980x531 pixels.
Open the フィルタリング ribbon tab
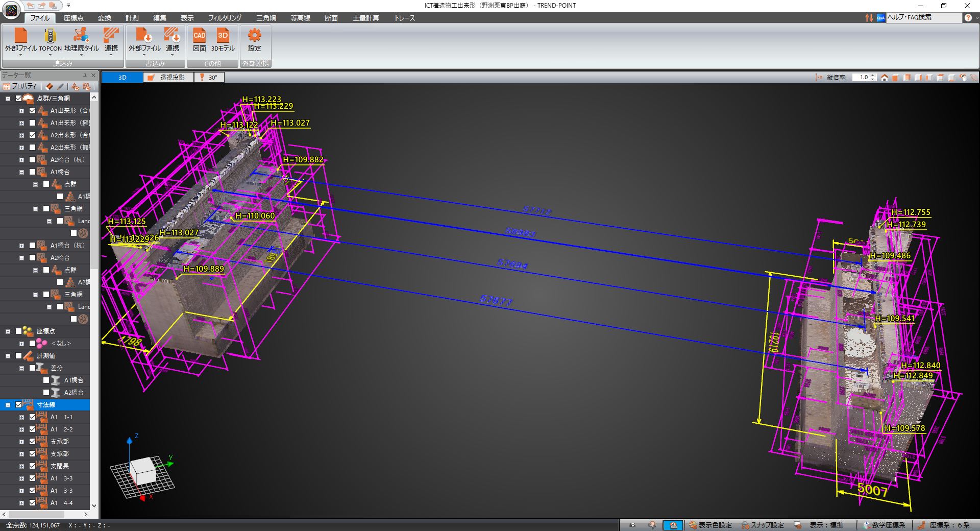click(225, 18)
